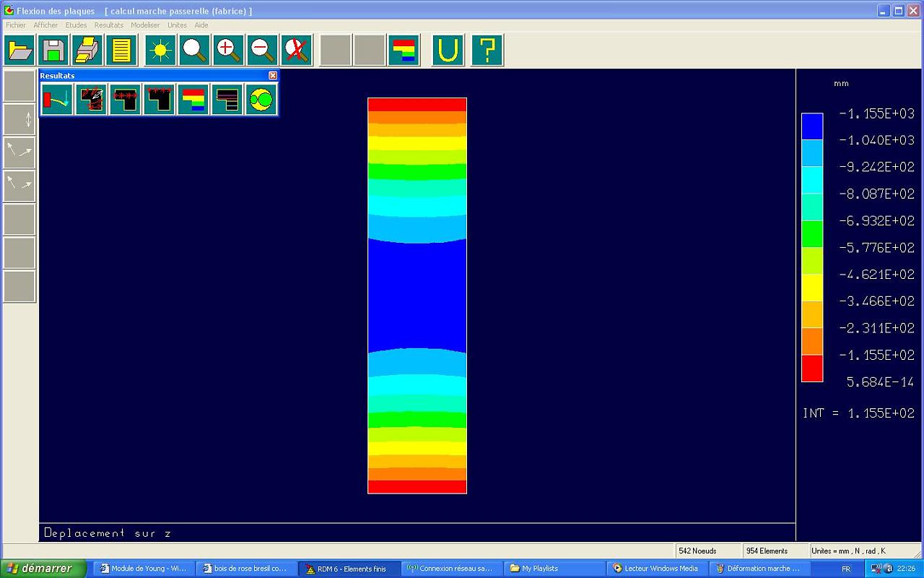
Task: Click the legend value -8.087E+02
Action: pyautogui.click(x=876, y=194)
